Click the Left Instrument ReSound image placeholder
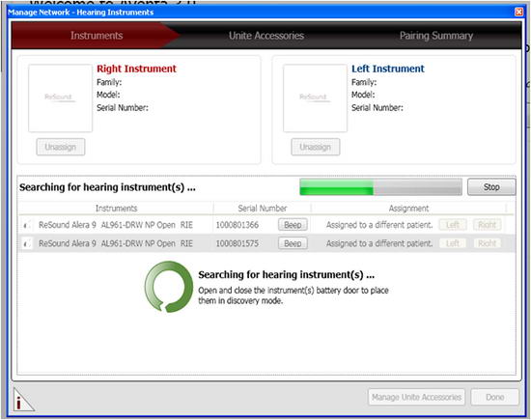531x420 pixels. [x=315, y=98]
